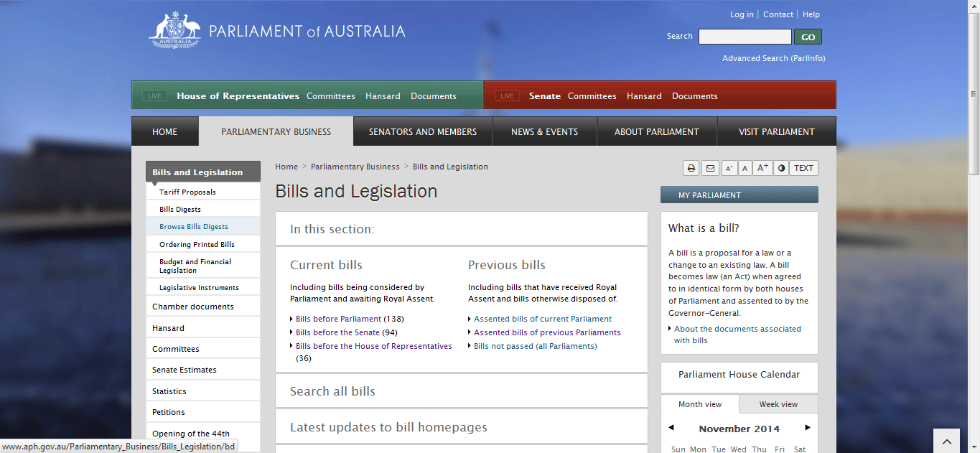Select PARLIAMENTARY BUSINESS menu tab
Viewport: 980px width, 453px height.
point(276,131)
